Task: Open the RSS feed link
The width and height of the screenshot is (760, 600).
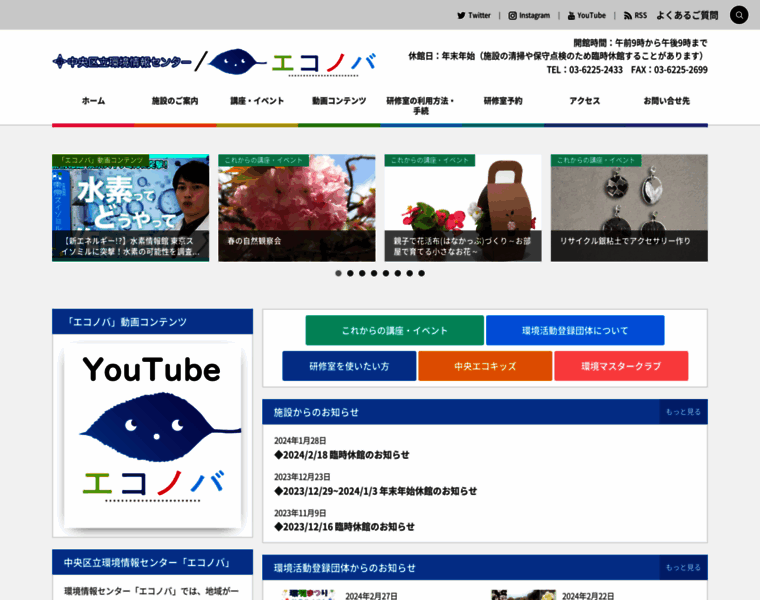Action: tap(635, 16)
